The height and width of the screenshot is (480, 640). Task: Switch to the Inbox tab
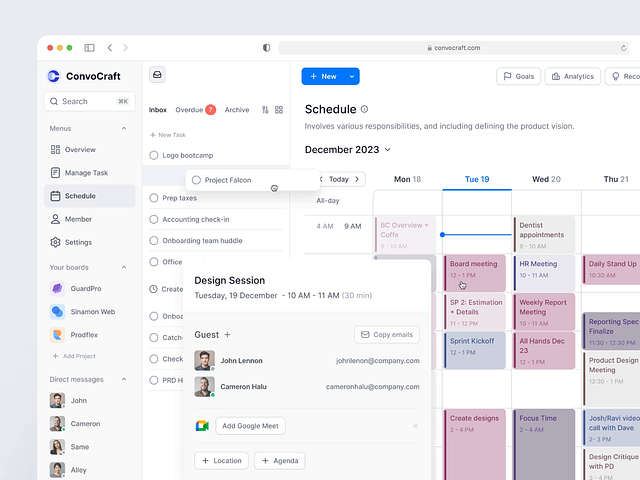click(x=158, y=110)
